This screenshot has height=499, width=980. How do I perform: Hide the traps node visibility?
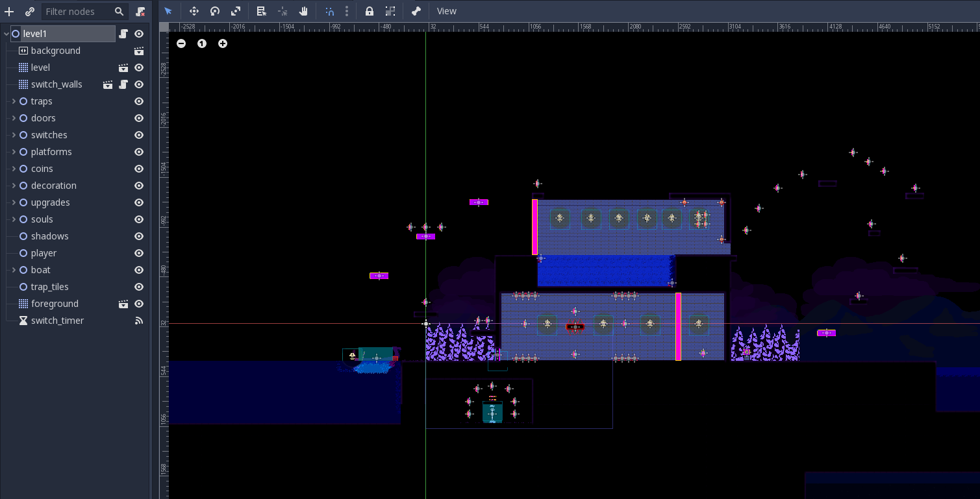tap(139, 101)
